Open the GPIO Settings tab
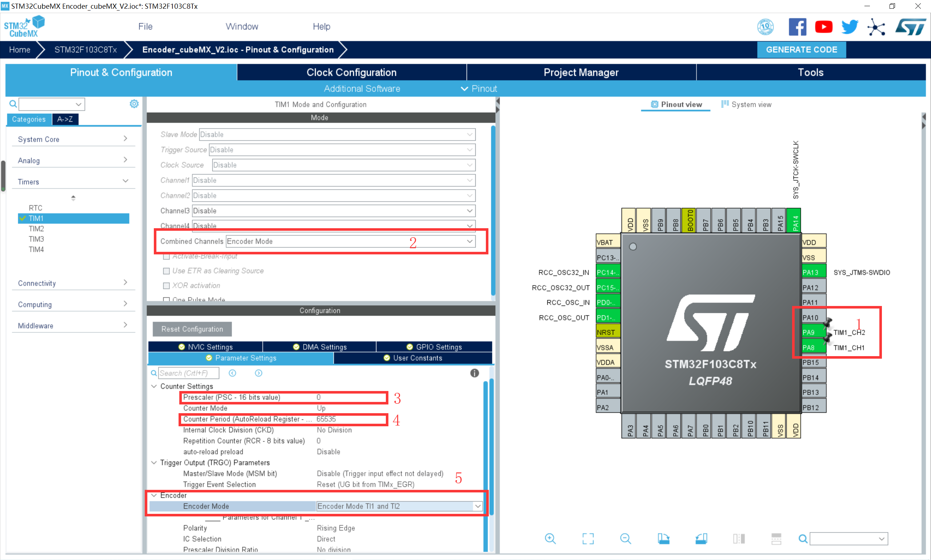Image resolution: width=931 pixels, height=560 pixels. (434, 347)
